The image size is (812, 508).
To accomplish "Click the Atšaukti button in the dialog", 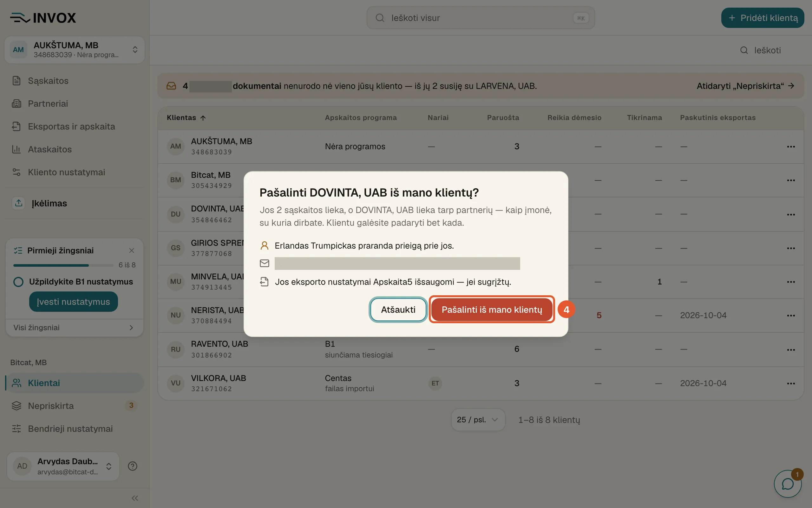I will 398,310.
